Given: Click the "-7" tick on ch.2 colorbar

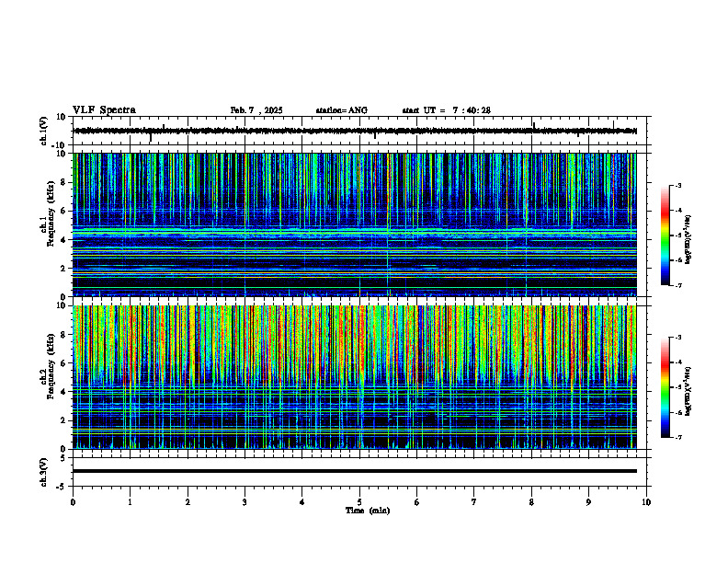Looking at the screenshot, I should [x=678, y=437].
